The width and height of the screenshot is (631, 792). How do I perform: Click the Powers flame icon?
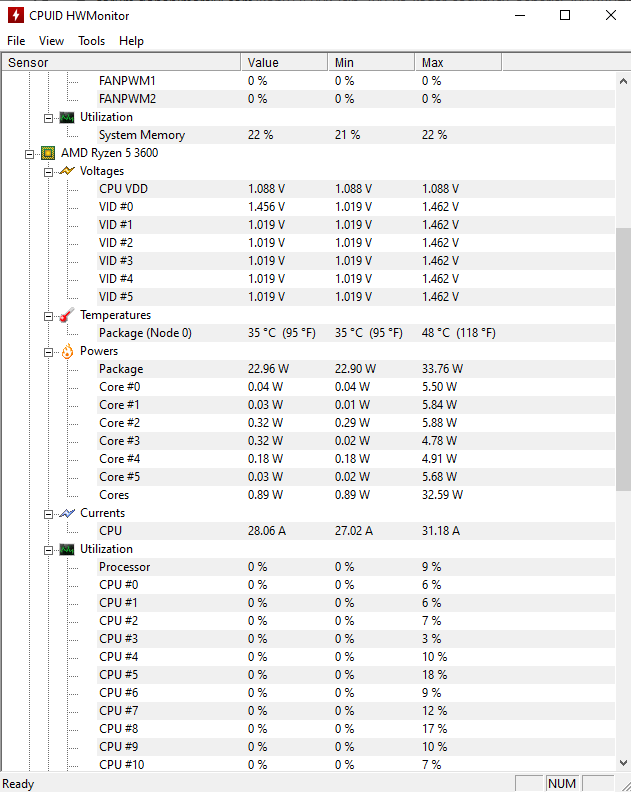(x=67, y=351)
